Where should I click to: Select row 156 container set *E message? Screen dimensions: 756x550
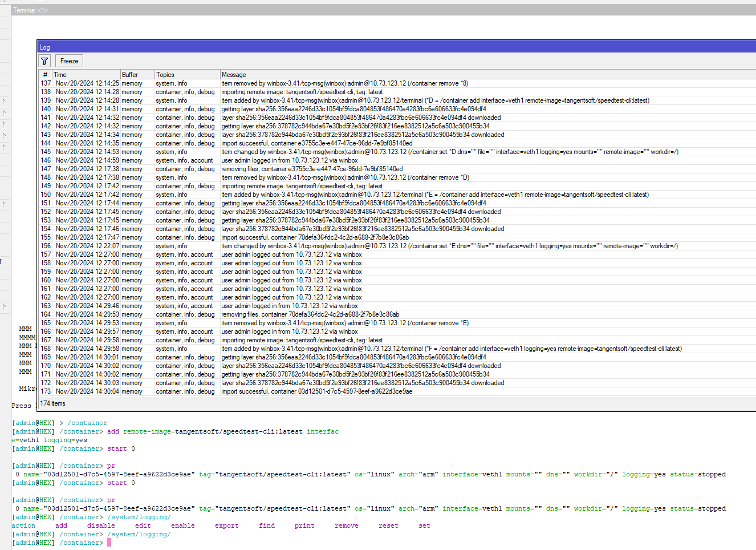(x=397, y=246)
